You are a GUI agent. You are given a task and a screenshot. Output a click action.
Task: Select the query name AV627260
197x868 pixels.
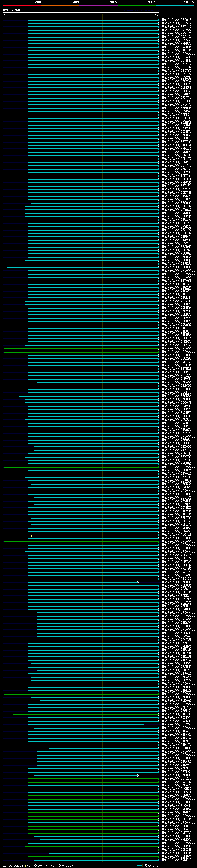11,10
